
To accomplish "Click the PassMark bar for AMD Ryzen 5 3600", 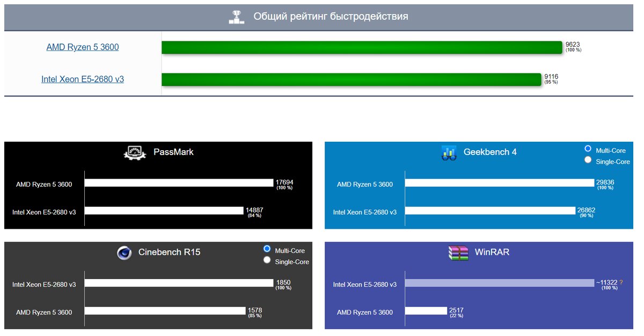I will tap(179, 183).
